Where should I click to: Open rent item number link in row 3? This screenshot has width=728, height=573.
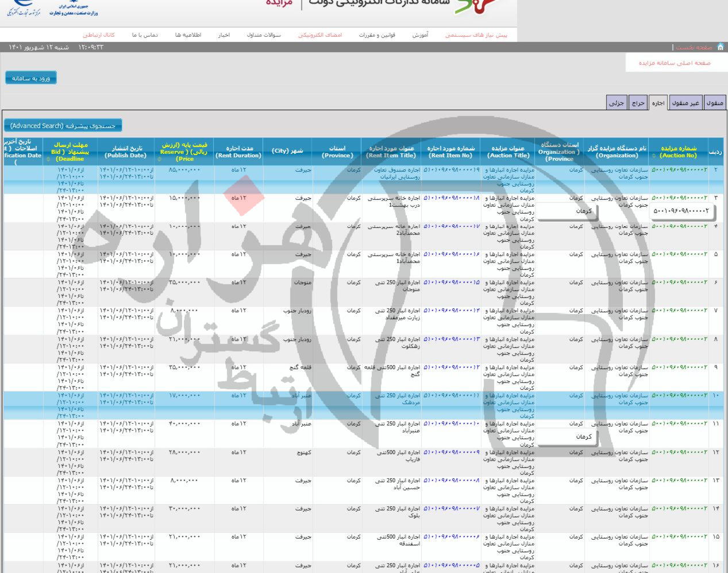[x=451, y=198]
